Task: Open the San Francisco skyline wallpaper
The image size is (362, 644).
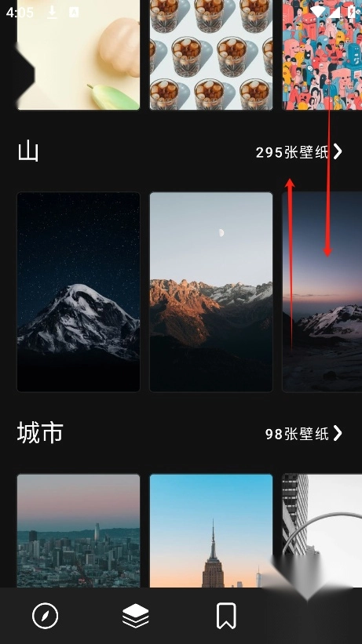Action: pos(79,530)
